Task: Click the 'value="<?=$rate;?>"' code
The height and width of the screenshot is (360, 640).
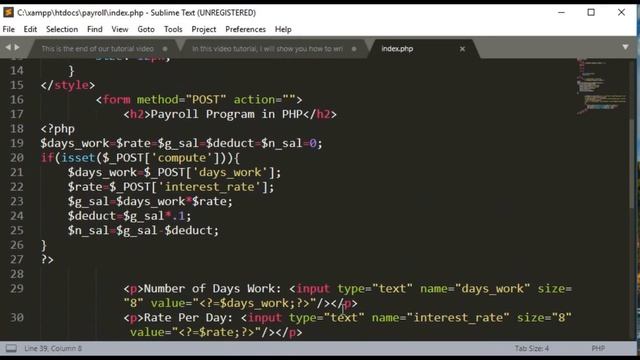Action: coord(196,332)
